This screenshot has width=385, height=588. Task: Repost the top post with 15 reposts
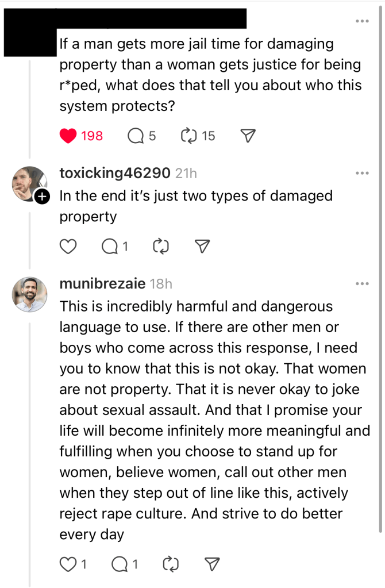pyautogui.click(x=189, y=136)
